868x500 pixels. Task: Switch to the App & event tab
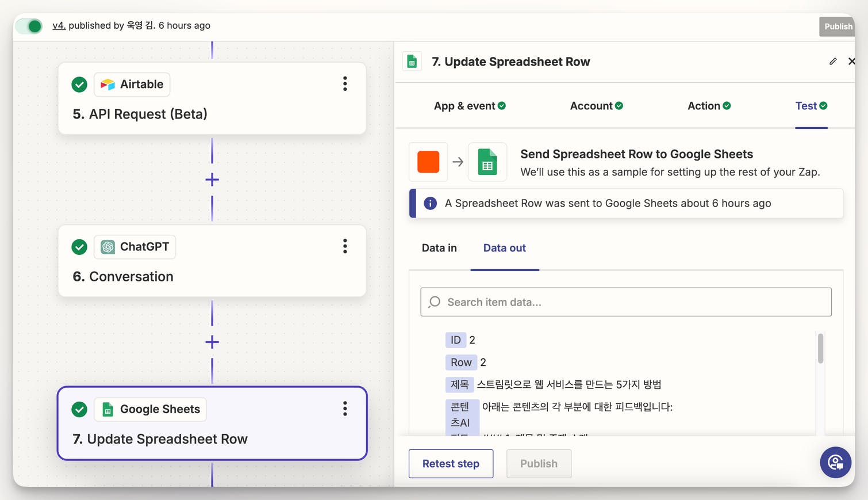(x=469, y=106)
